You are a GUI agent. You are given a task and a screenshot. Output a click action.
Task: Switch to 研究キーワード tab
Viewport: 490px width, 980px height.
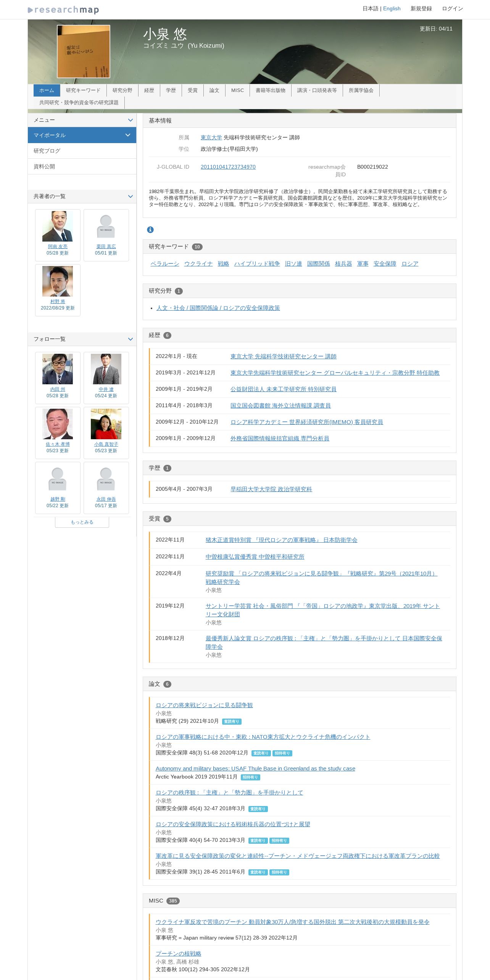pyautogui.click(x=83, y=90)
